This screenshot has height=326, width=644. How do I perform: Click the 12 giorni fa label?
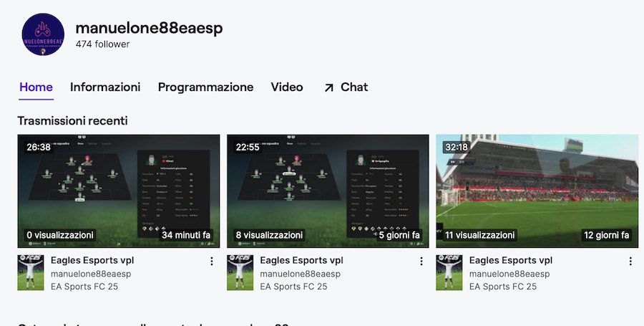607,235
